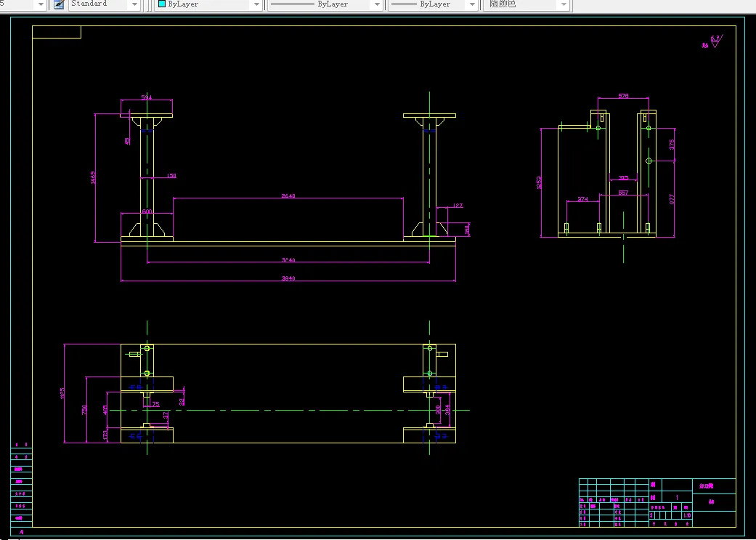
Task: Select the 2640 dimension text
Action: pyautogui.click(x=288, y=196)
